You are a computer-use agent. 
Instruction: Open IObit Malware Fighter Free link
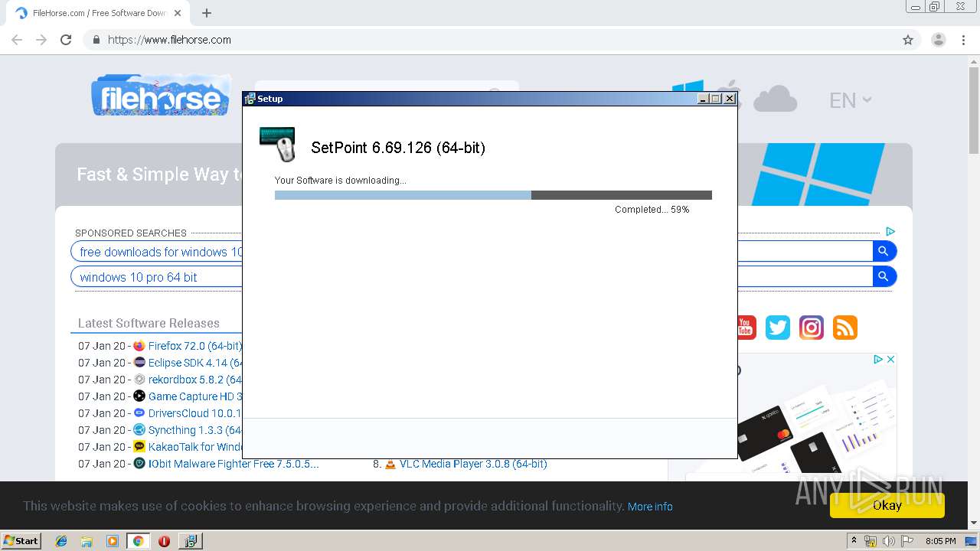pos(234,464)
